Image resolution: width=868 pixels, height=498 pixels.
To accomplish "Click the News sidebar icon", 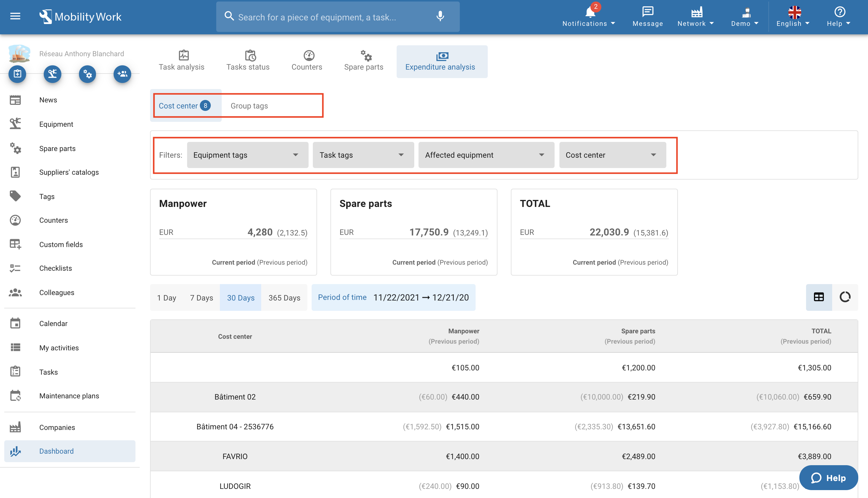I will pyautogui.click(x=15, y=100).
